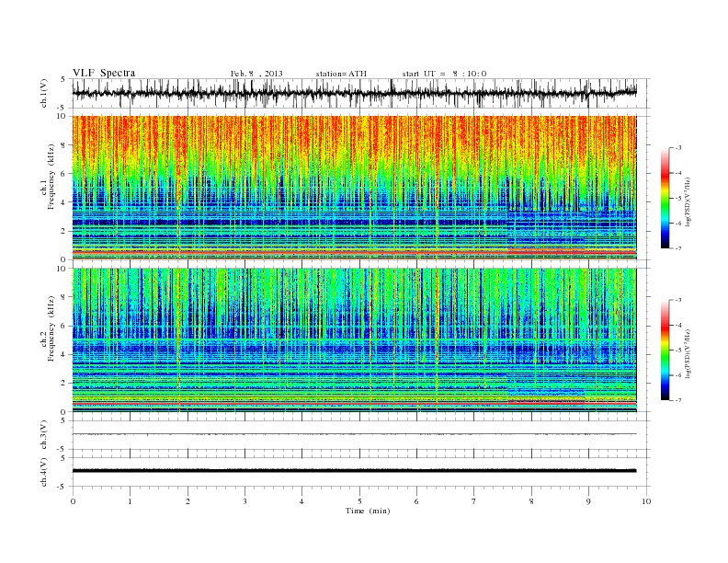Click the ch.1 waveform trace panel
Screen dimensions: 728x563
point(361,93)
